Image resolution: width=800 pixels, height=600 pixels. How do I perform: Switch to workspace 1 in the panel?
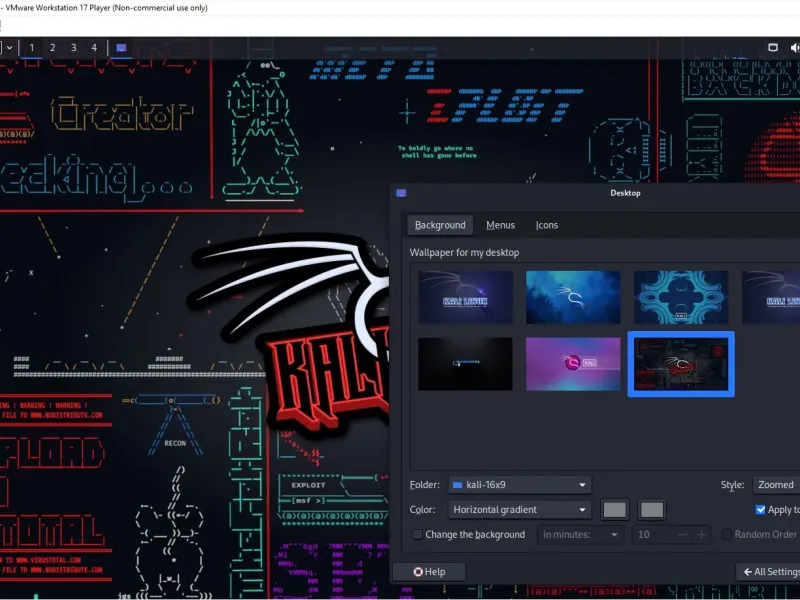point(32,48)
